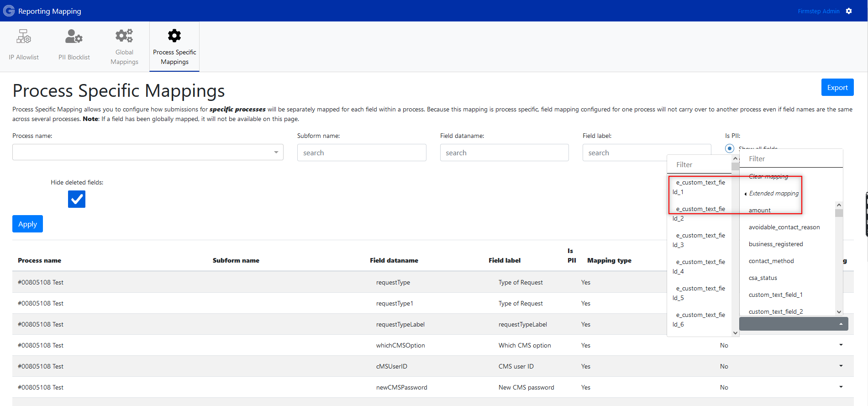Screen dimensions: 868x406
Task: Collapse the open mapping dropdown bar
Action: tap(794, 324)
